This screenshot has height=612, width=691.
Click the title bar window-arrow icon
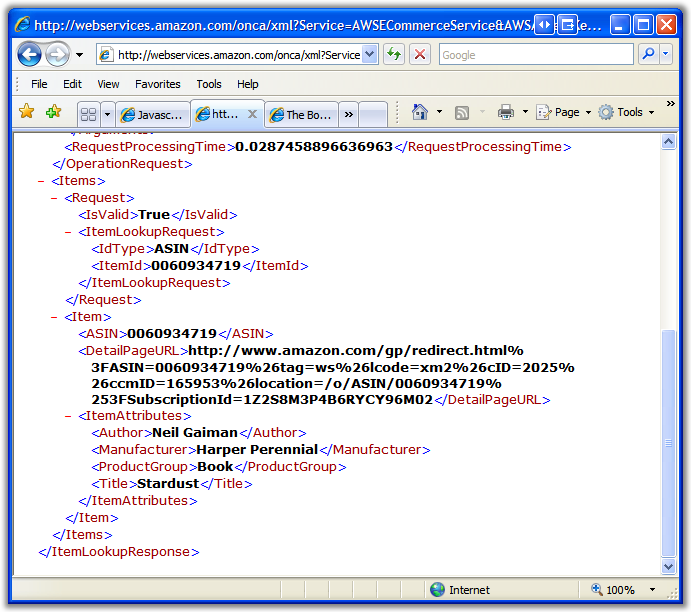click(568, 25)
